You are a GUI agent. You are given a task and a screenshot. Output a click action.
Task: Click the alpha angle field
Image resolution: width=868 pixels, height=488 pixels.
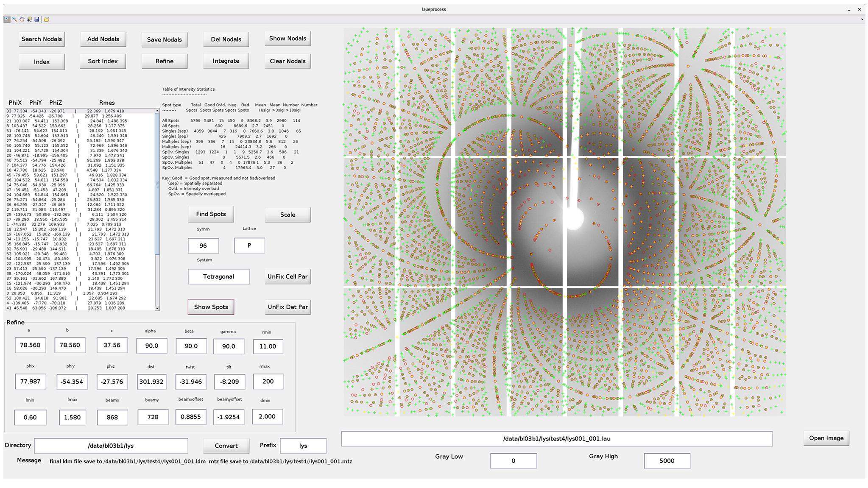[x=151, y=346]
